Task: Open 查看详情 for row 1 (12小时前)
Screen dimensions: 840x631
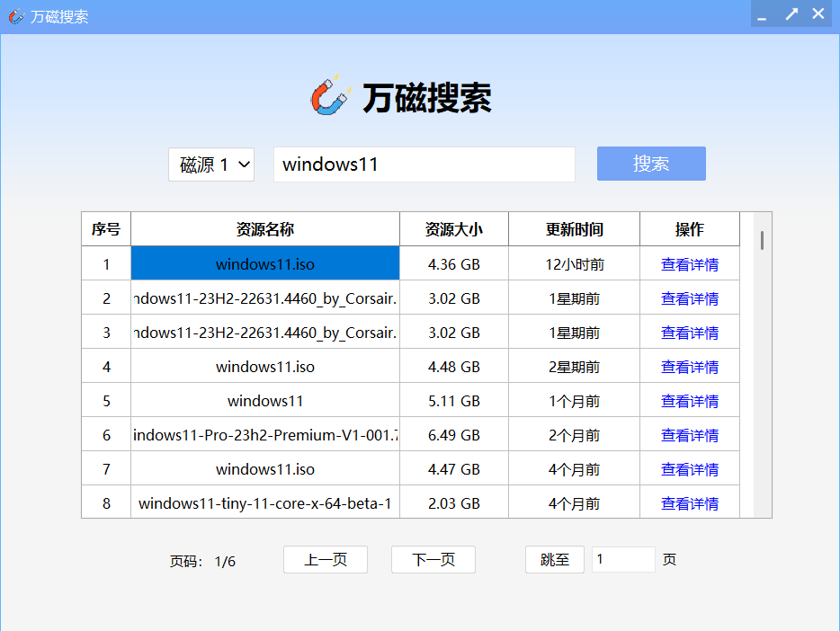Action: pos(690,264)
